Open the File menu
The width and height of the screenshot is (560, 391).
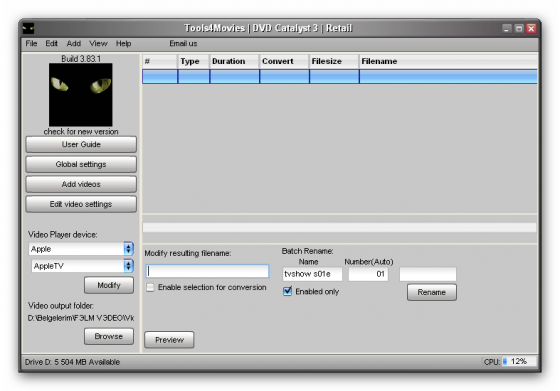pos(31,44)
